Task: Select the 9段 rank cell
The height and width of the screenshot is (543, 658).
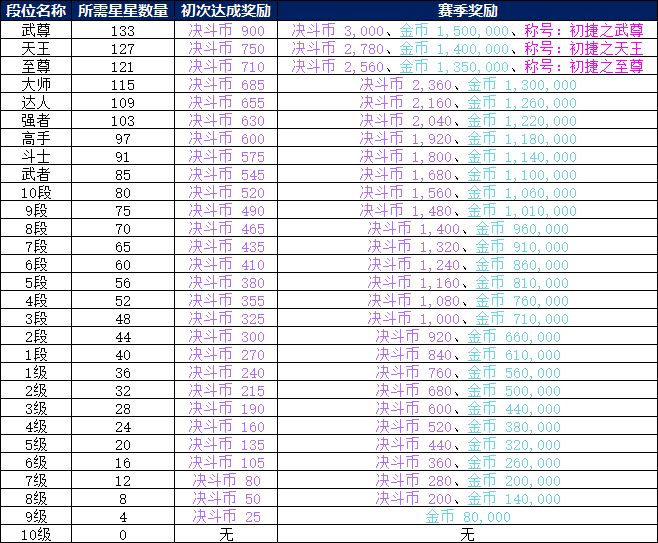Action: [36, 211]
